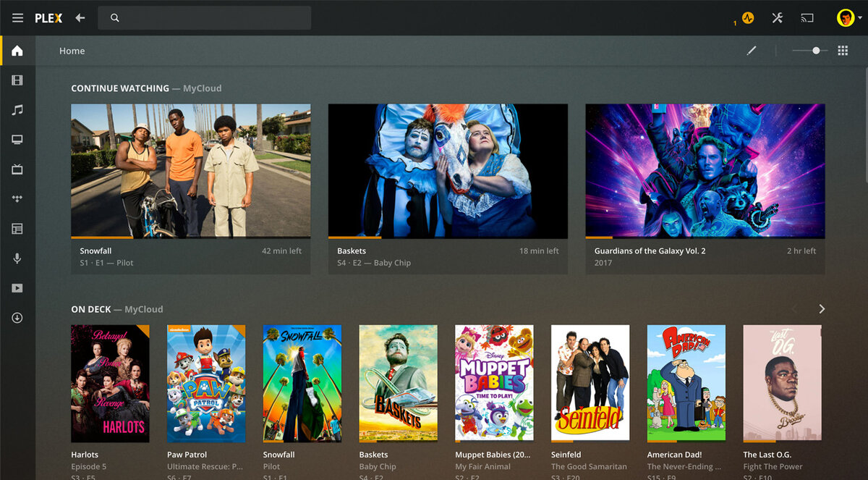Open the Muppet Babies poster
Image resolution: width=868 pixels, height=480 pixels.
pos(494,384)
